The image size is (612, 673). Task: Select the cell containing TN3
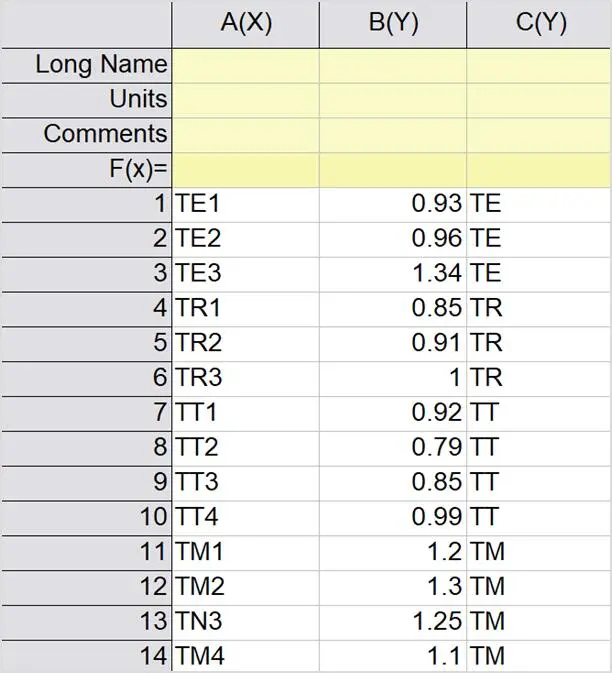click(245, 622)
